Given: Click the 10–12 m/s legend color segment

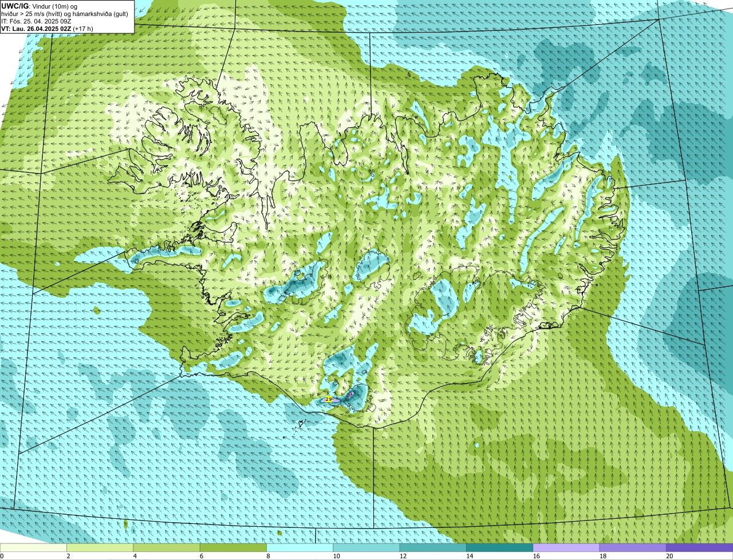Looking at the screenshot, I should [x=366, y=548].
